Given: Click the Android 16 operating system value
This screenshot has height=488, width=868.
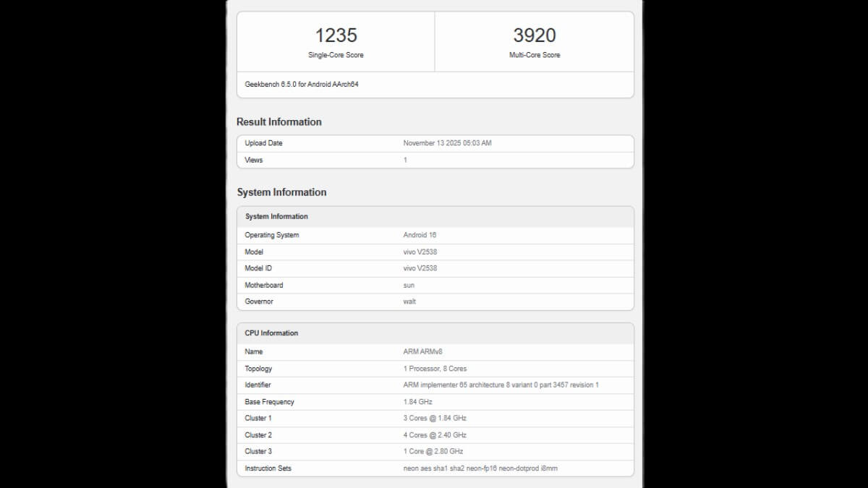Looking at the screenshot, I should [x=420, y=235].
